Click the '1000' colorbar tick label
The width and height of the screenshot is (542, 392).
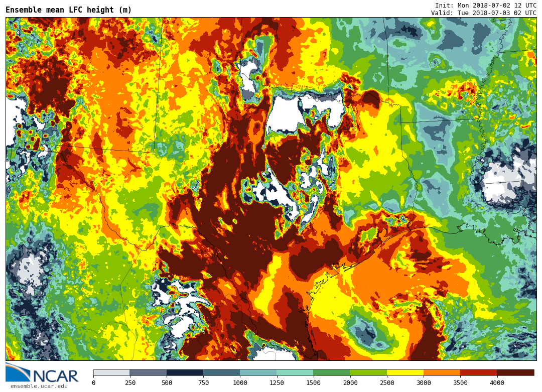[240, 383]
